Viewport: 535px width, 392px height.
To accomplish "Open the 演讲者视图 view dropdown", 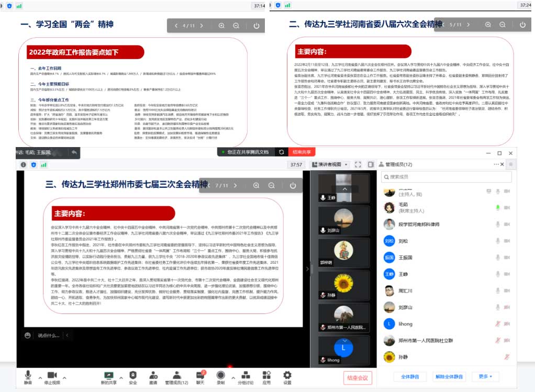I will (x=330, y=164).
